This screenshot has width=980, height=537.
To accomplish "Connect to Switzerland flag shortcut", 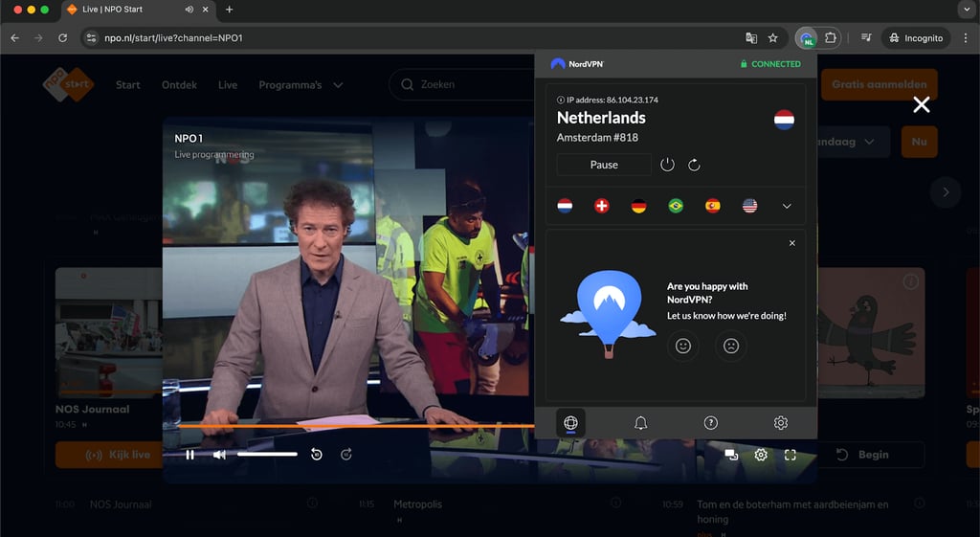I will (x=602, y=206).
